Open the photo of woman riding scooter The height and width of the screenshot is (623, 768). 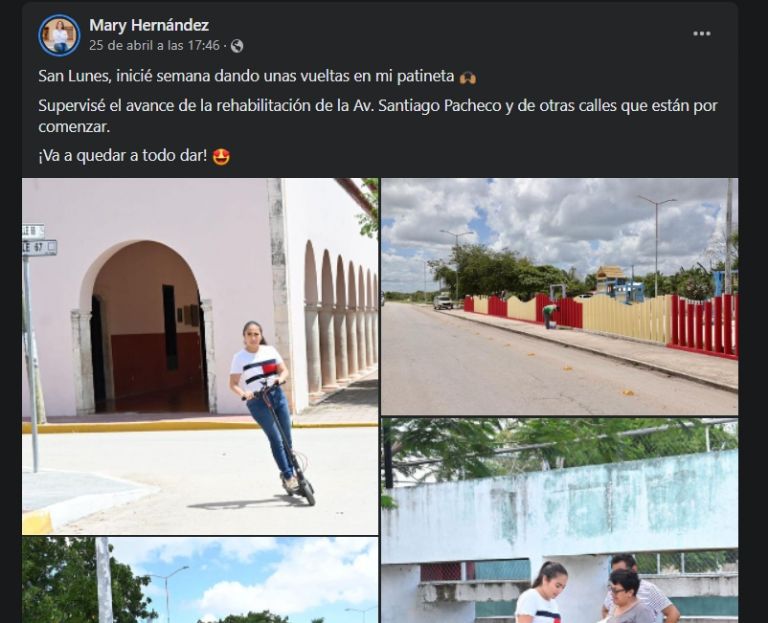coord(200,356)
